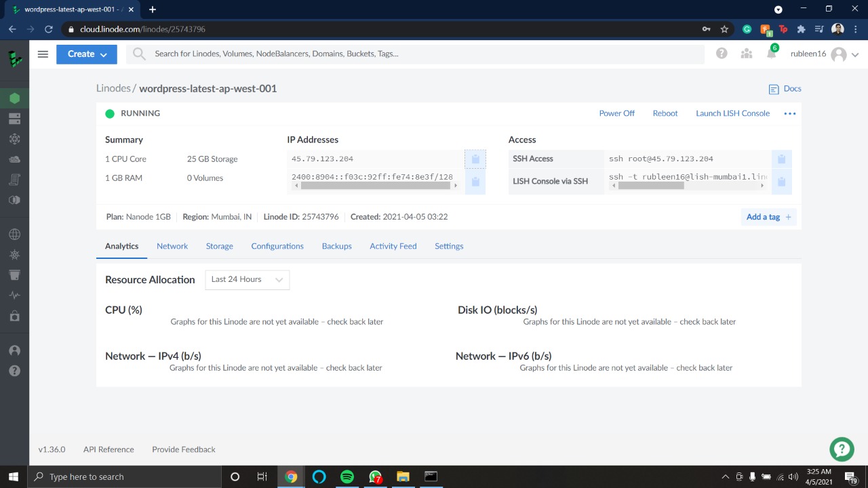Switch to the Configurations tab
The height and width of the screenshot is (488, 868).
(277, 246)
